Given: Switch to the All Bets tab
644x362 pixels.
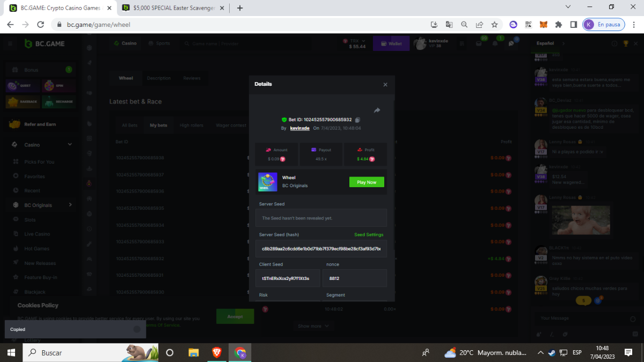Looking at the screenshot, I should point(129,125).
